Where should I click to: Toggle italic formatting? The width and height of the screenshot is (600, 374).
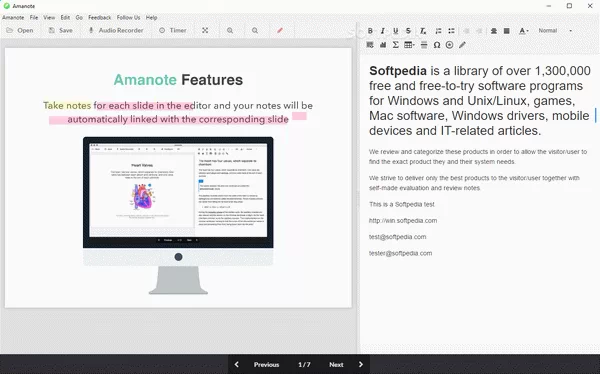pyautogui.click(x=383, y=31)
